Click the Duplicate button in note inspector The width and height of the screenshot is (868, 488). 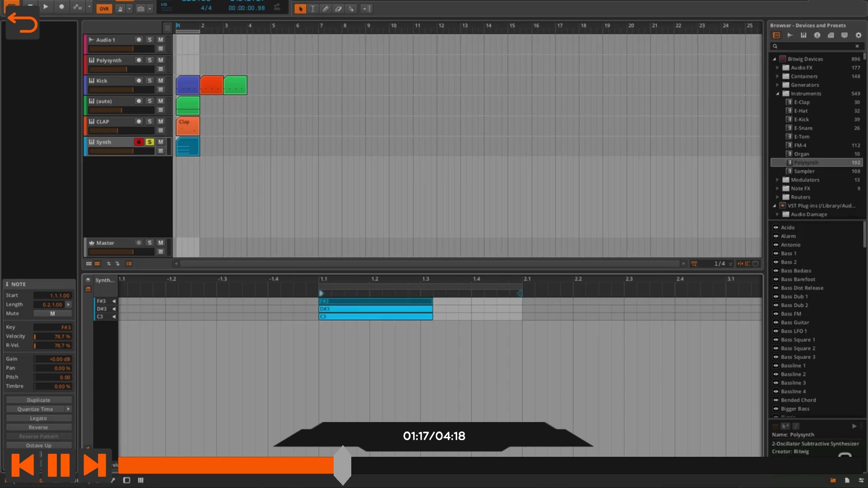pos(38,400)
